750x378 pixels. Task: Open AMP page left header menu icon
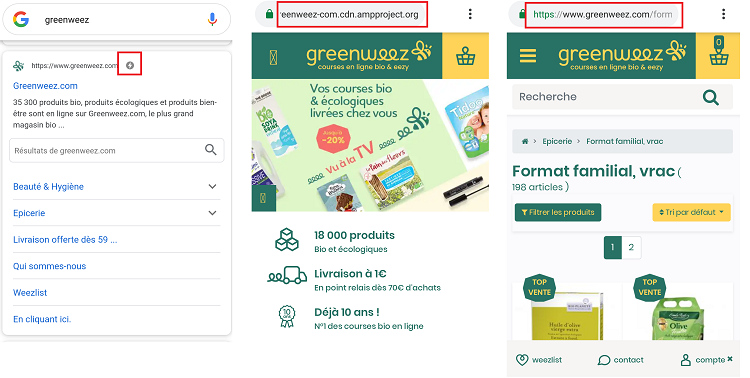point(274,57)
